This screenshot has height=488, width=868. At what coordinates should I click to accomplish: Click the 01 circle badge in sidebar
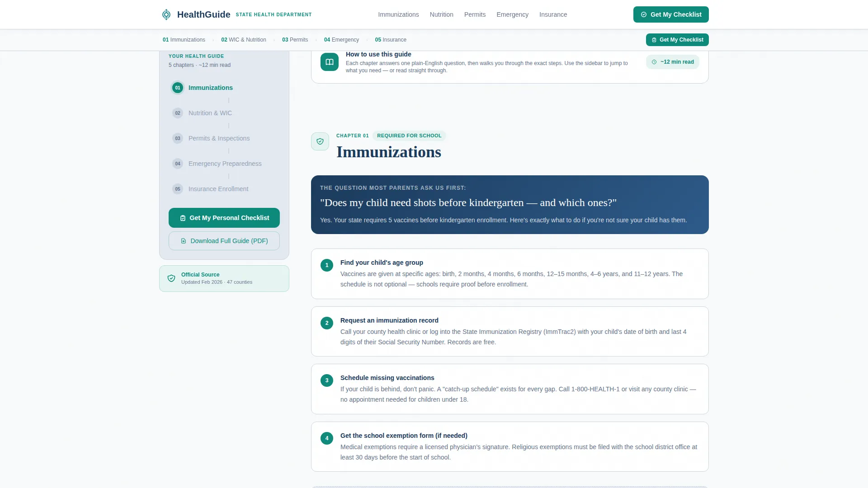pyautogui.click(x=178, y=88)
